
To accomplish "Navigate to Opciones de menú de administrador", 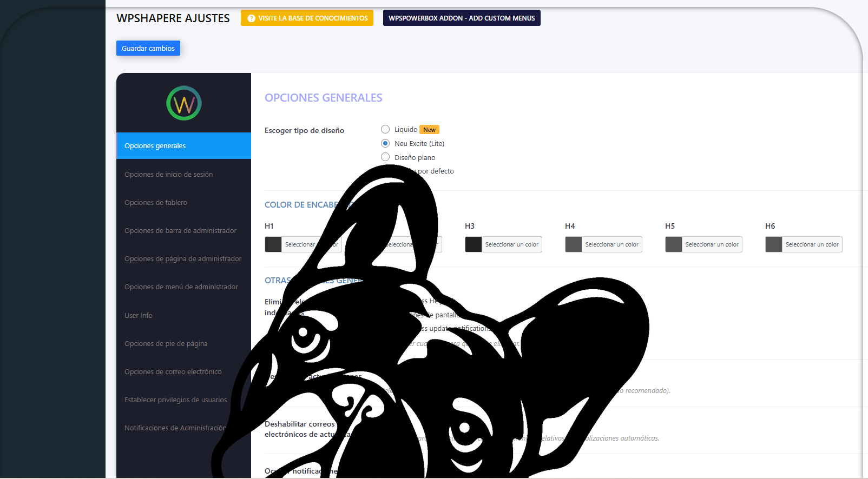I will [x=181, y=287].
